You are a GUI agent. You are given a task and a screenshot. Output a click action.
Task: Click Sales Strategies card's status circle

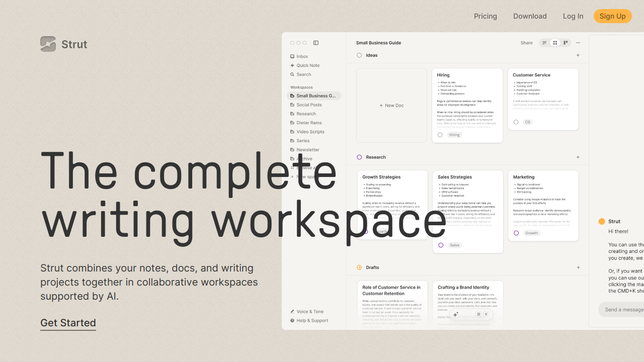pyautogui.click(x=441, y=245)
